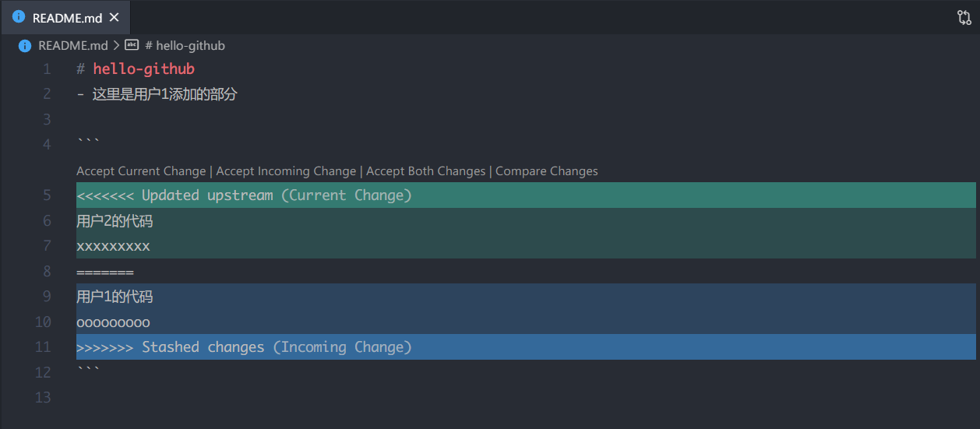Open README.md breadcrumb item
The width and height of the screenshot is (980, 429).
point(72,46)
